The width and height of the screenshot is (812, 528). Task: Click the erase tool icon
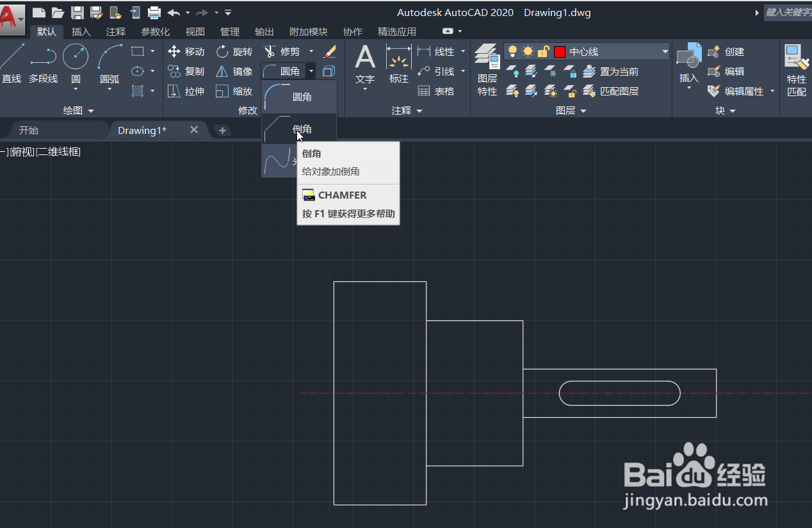point(329,51)
